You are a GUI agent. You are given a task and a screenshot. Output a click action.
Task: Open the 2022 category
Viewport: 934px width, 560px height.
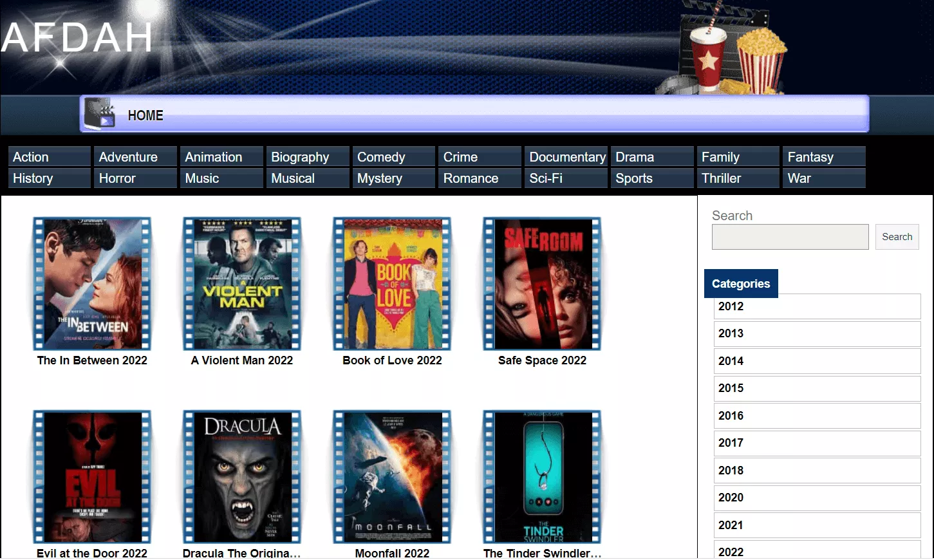point(817,550)
